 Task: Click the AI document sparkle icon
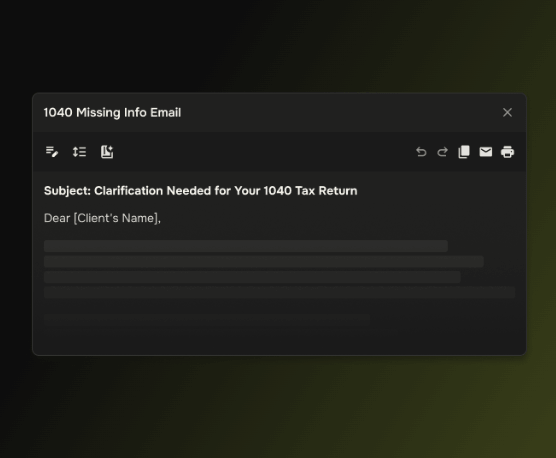(107, 152)
